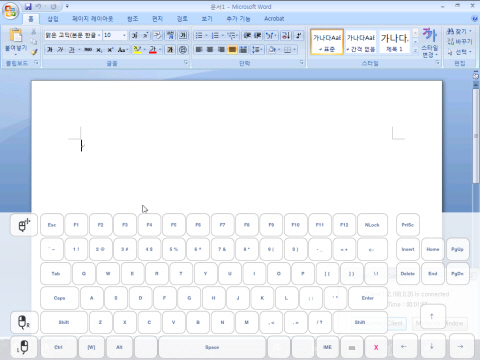Decrease paragraph indent
The height and width of the screenshot is (360, 480).
[247, 35]
